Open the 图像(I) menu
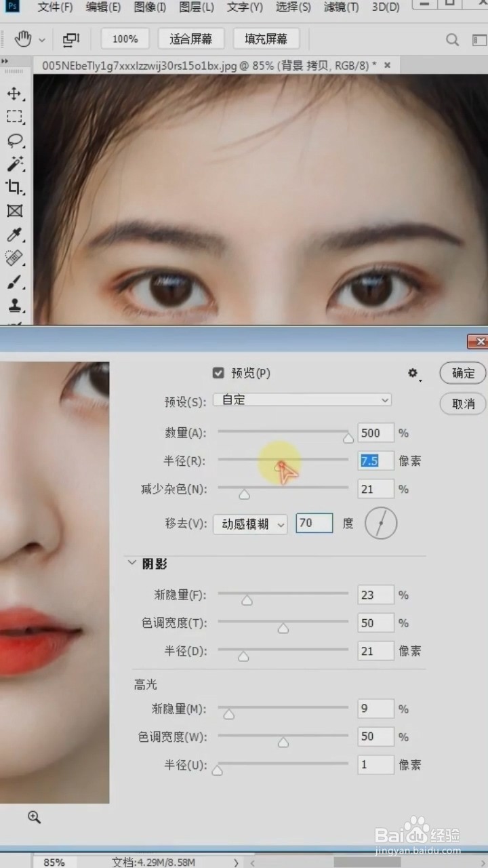 pyautogui.click(x=150, y=7)
